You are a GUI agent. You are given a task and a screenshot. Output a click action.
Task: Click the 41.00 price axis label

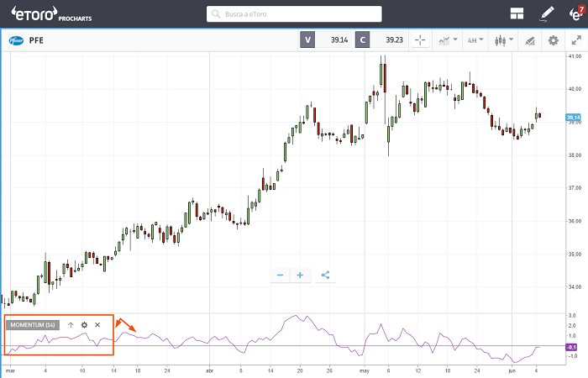coord(575,56)
